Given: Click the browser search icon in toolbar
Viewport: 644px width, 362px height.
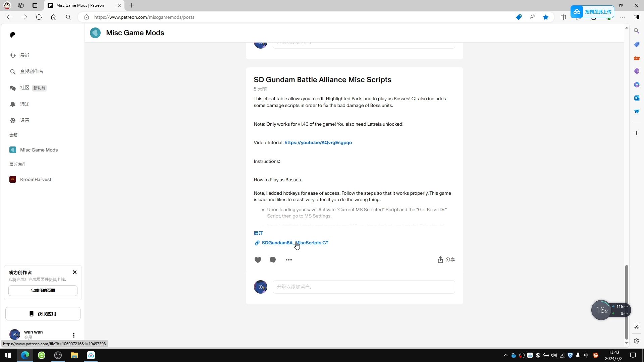Looking at the screenshot, I should point(68,17).
